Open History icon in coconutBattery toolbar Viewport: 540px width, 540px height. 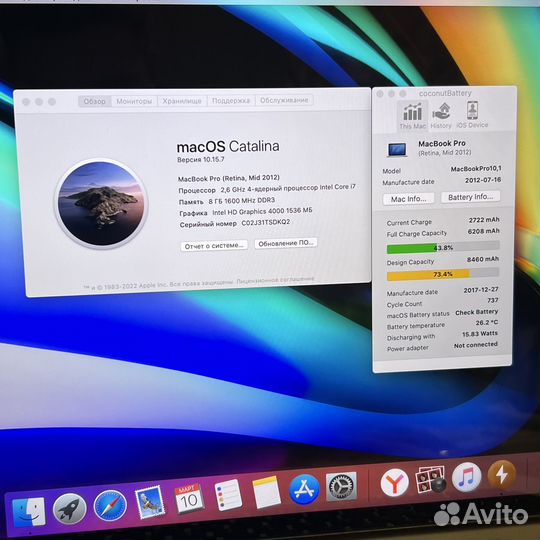pos(441,114)
